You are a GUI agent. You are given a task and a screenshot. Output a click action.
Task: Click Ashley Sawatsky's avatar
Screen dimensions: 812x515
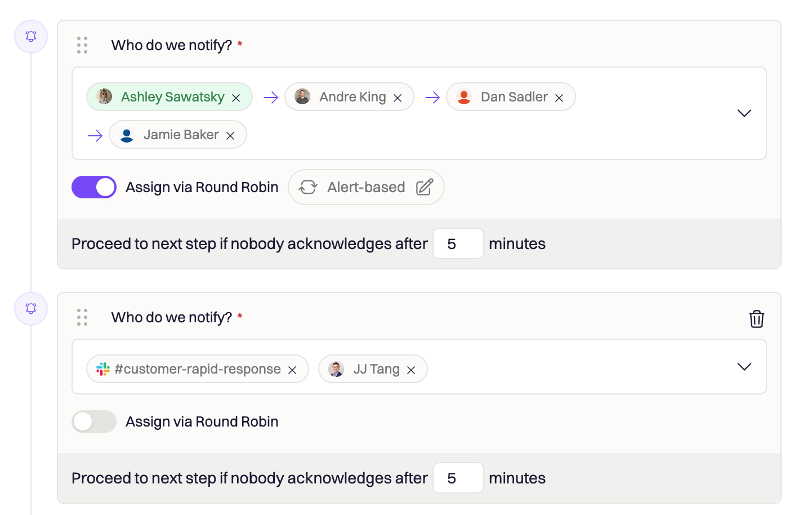pyautogui.click(x=104, y=96)
